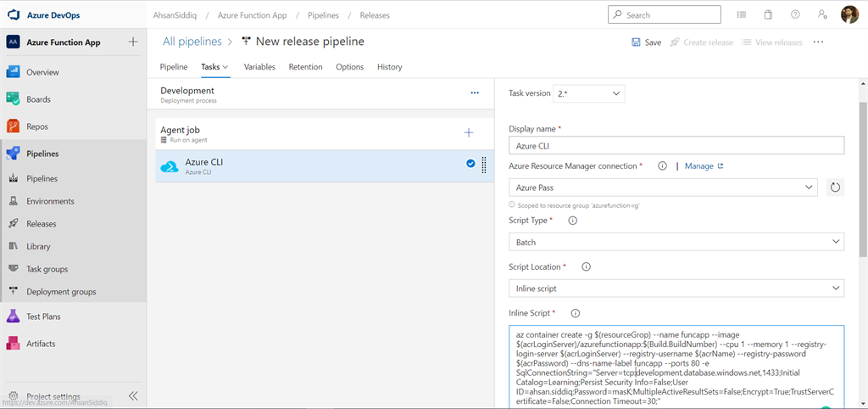Image resolution: width=868 pixels, height=409 pixels.
Task: Add a task to Agent job with plus icon
Action: [468, 132]
